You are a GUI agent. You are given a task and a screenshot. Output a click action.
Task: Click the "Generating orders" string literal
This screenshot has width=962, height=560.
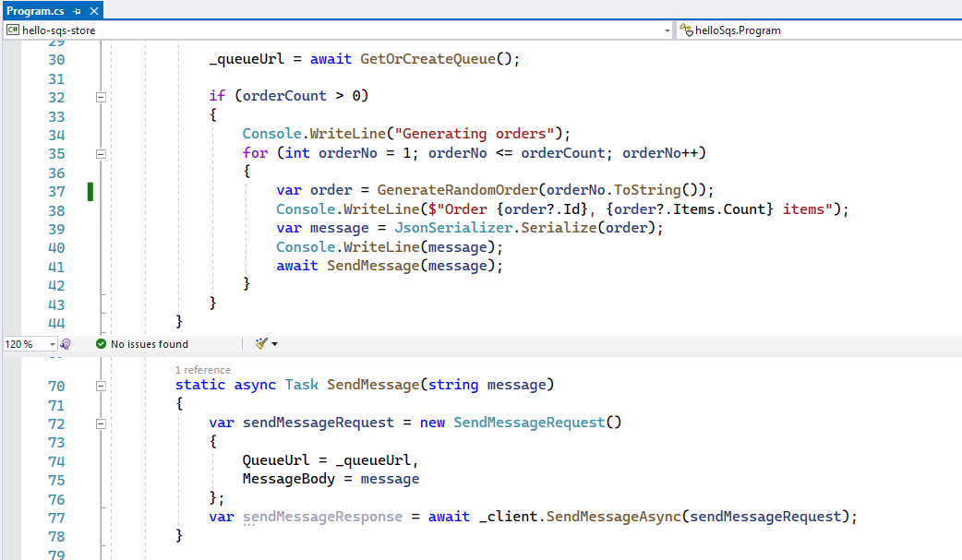click(x=475, y=134)
